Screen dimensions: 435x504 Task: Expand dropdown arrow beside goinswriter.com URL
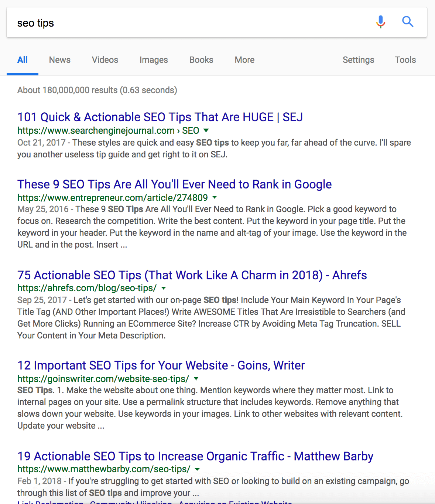196,379
